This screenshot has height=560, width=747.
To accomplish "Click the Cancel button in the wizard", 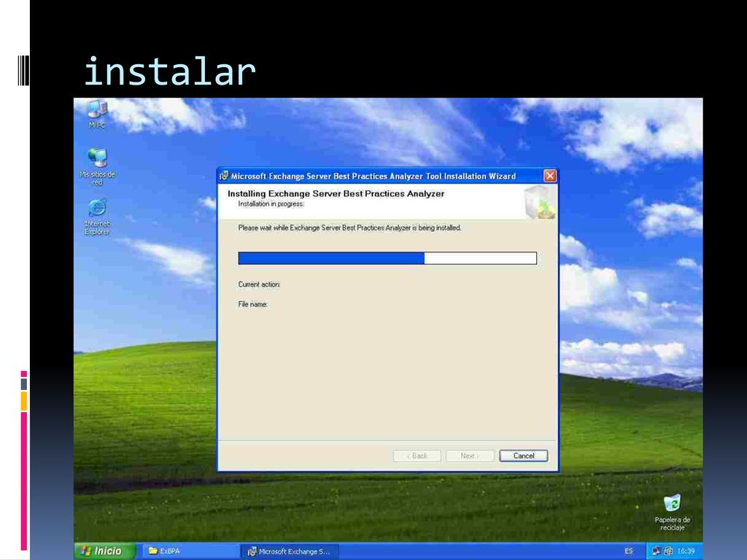I will click(524, 456).
